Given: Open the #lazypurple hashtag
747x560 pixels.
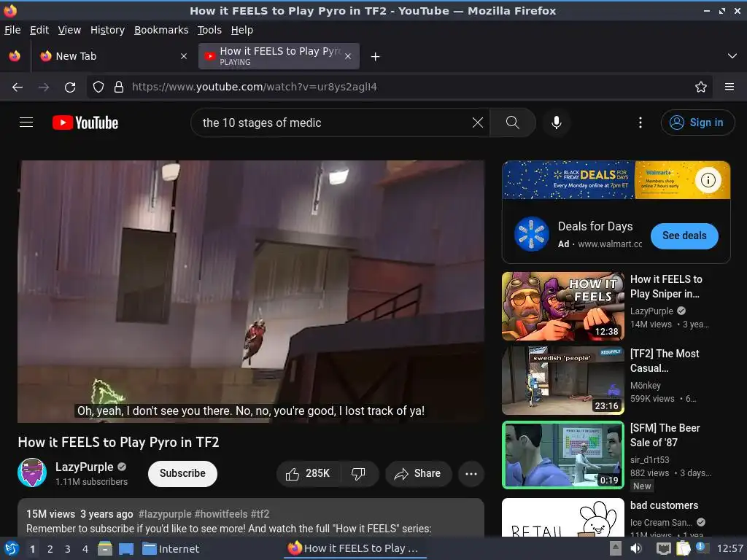Looking at the screenshot, I should coord(165,514).
